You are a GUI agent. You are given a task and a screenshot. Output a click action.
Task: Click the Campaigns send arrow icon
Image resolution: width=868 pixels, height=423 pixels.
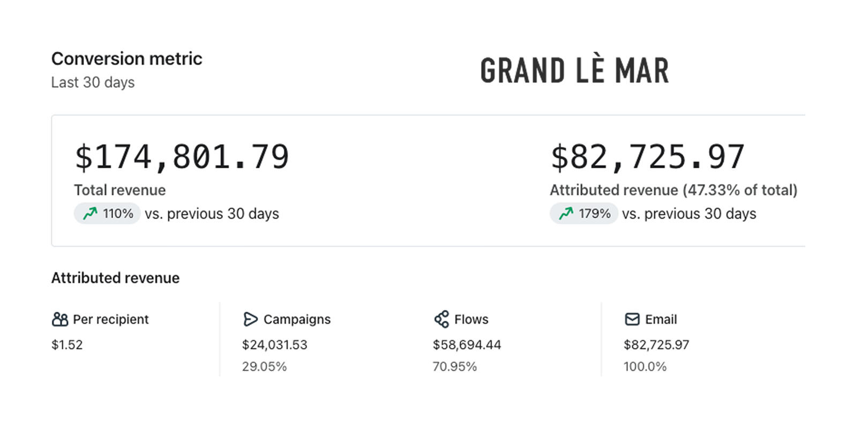click(250, 320)
